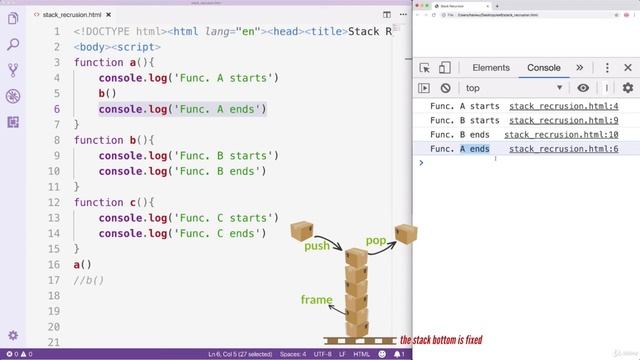640x360 pixels.
Task: Open the Explorer view in VS Code activity bar
Action: coord(13,18)
